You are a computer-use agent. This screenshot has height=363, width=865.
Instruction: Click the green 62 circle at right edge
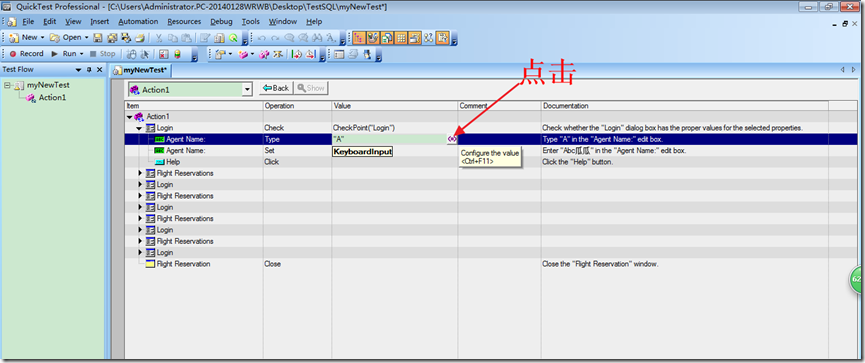tap(857, 280)
